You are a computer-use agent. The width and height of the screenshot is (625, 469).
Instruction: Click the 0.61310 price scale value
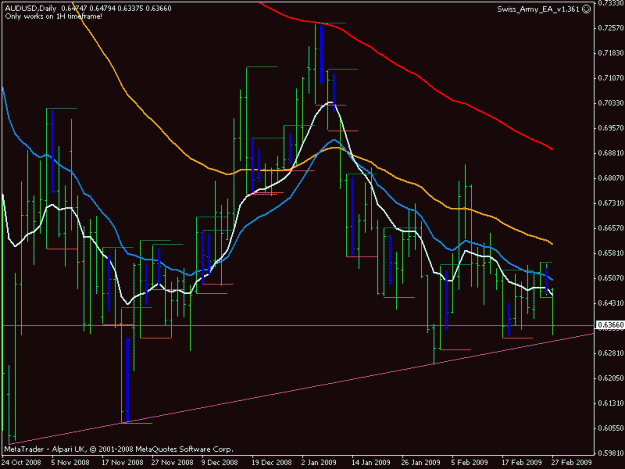point(611,403)
